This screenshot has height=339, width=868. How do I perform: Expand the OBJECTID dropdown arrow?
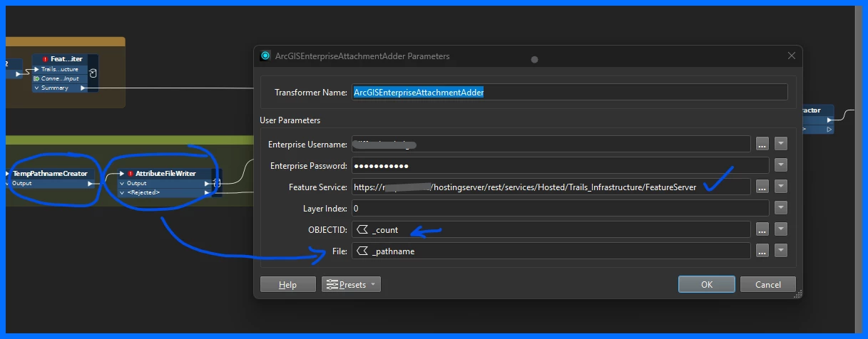[781, 229]
